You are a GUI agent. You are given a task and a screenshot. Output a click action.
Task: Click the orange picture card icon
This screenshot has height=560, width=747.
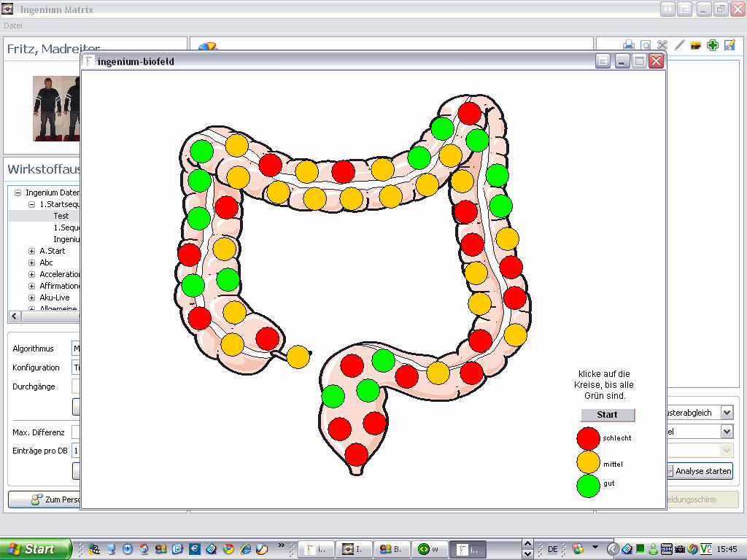click(696, 45)
